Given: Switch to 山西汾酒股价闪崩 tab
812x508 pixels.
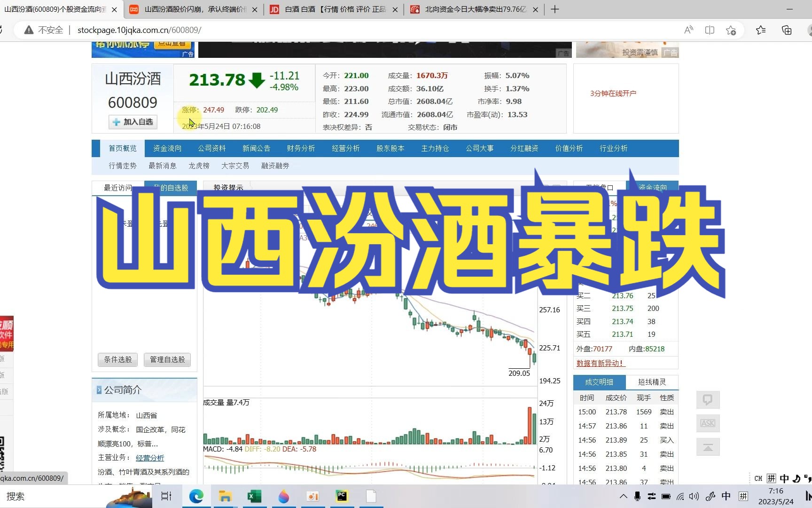Looking at the screenshot, I should coord(194,9).
